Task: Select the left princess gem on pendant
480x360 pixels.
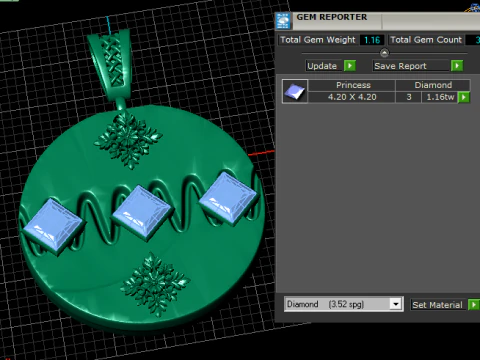Action: tap(53, 227)
